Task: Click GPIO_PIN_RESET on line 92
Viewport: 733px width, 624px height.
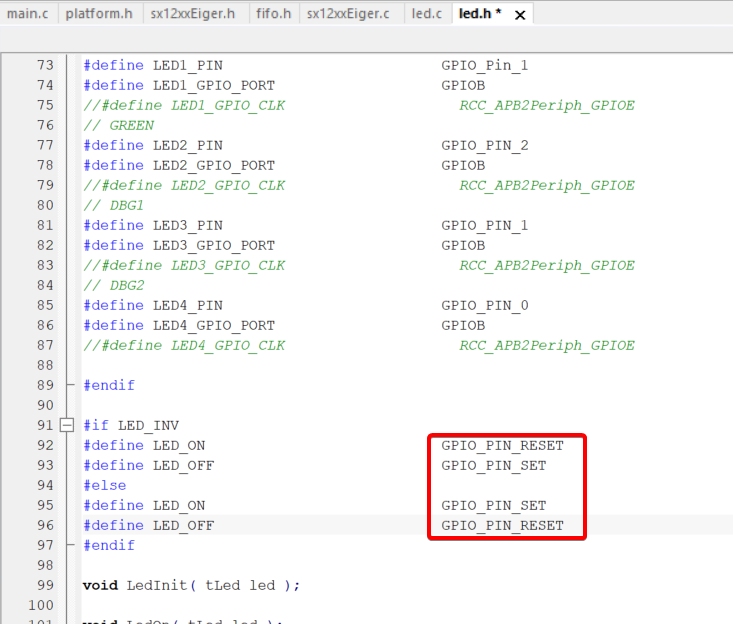Action: coord(502,445)
